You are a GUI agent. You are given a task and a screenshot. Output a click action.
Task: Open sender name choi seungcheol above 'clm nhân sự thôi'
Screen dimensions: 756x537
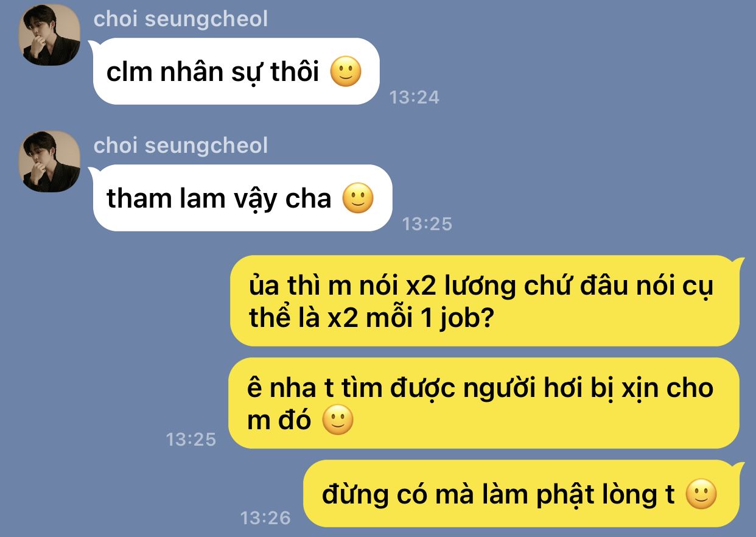coord(181,19)
